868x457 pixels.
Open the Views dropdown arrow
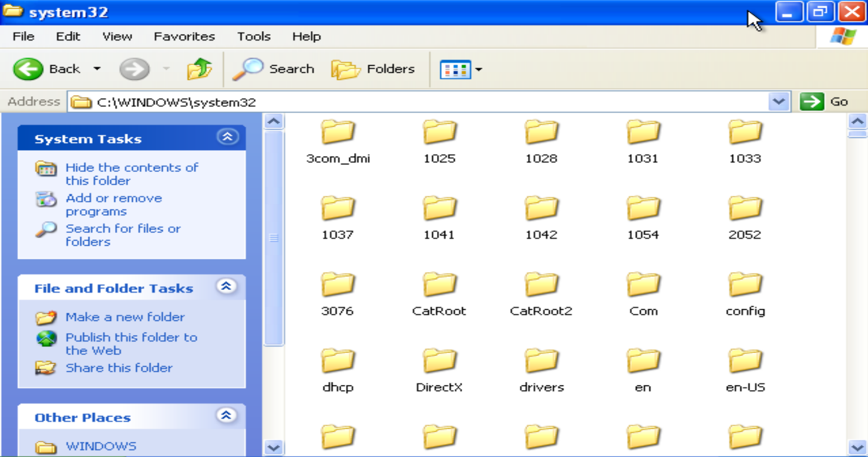(479, 70)
